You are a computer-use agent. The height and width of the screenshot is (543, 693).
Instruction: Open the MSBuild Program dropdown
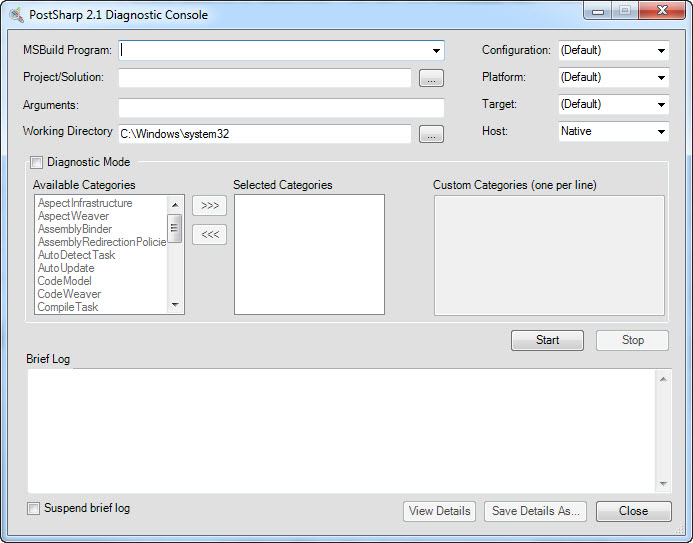coord(436,51)
